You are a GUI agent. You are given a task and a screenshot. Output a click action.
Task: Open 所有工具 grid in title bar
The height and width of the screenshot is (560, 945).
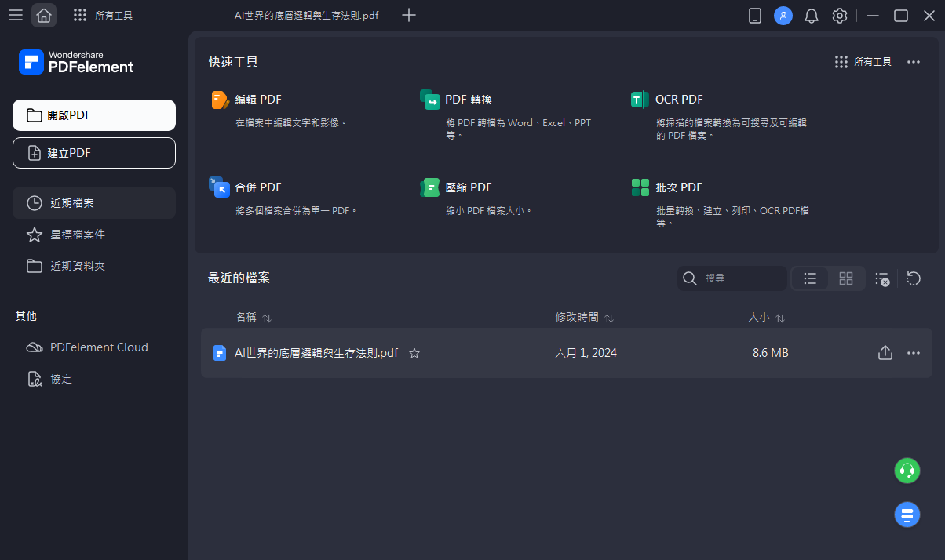click(103, 16)
